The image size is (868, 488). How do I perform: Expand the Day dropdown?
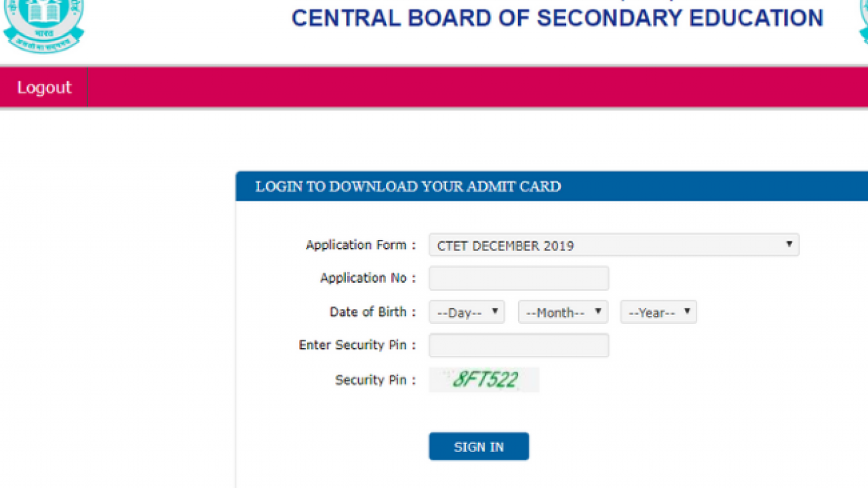tap(467, 312)
